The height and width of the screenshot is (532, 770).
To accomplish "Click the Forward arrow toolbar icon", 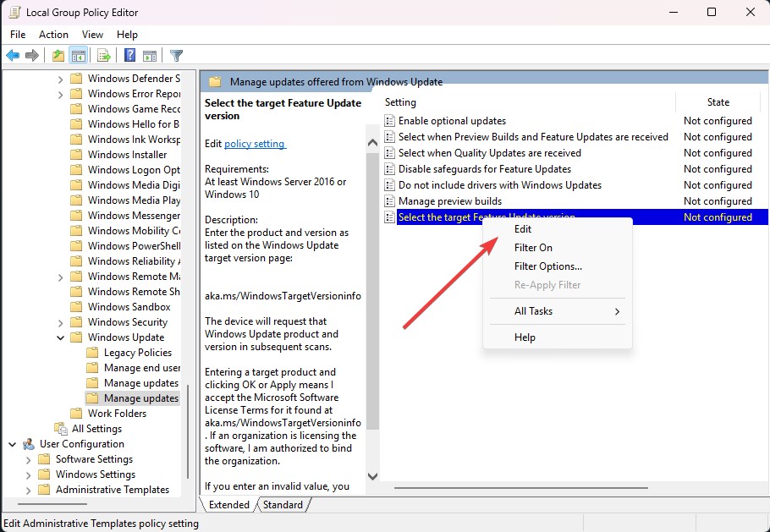I will click(x=32, y=56).
